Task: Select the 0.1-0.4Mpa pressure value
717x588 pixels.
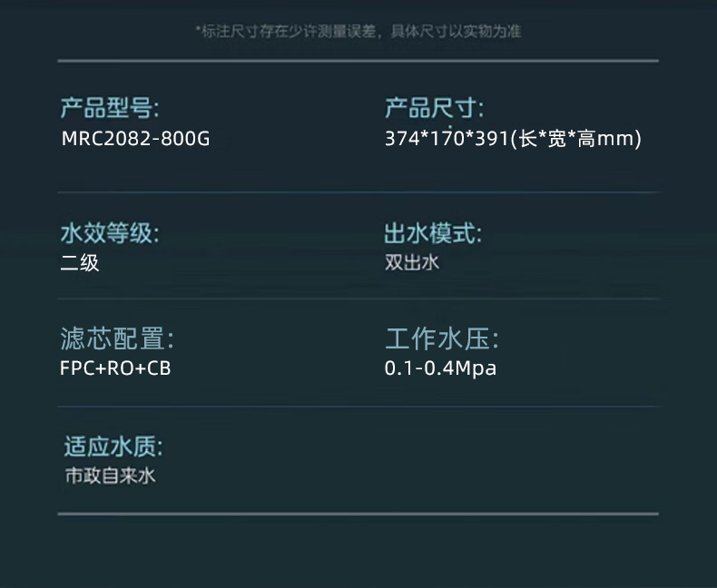Action: [440, 368]
